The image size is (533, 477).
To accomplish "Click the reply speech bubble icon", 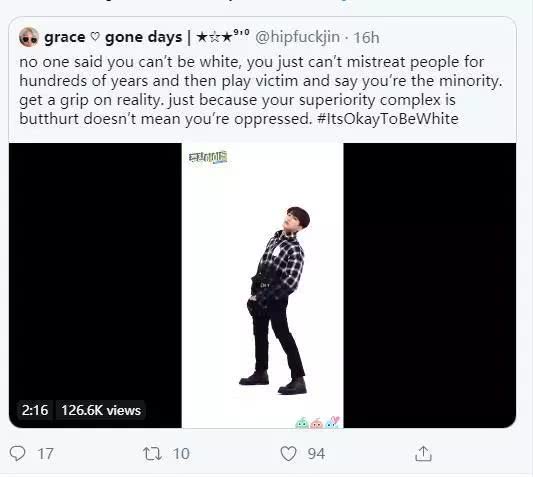I will [17, 453].
